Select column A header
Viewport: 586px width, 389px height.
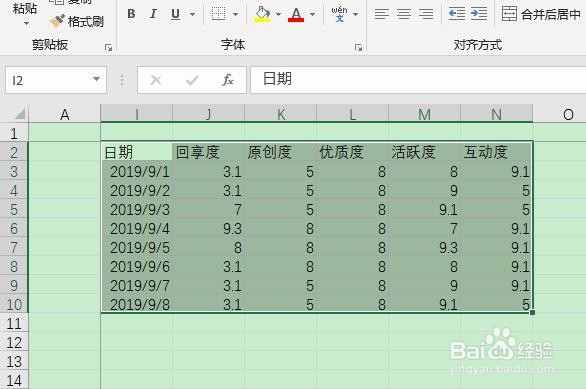[65, 114]
